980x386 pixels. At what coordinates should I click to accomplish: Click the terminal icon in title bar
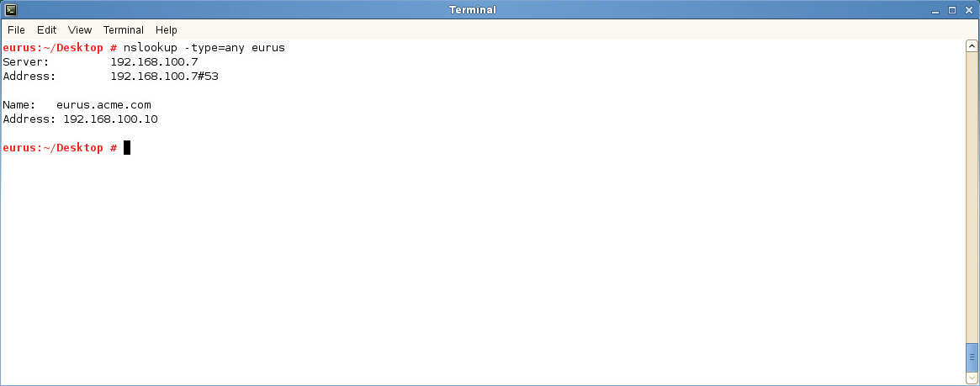(11, 9)
